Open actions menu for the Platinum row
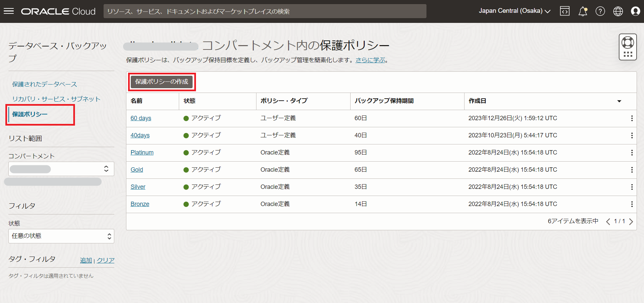 [632, 153]
